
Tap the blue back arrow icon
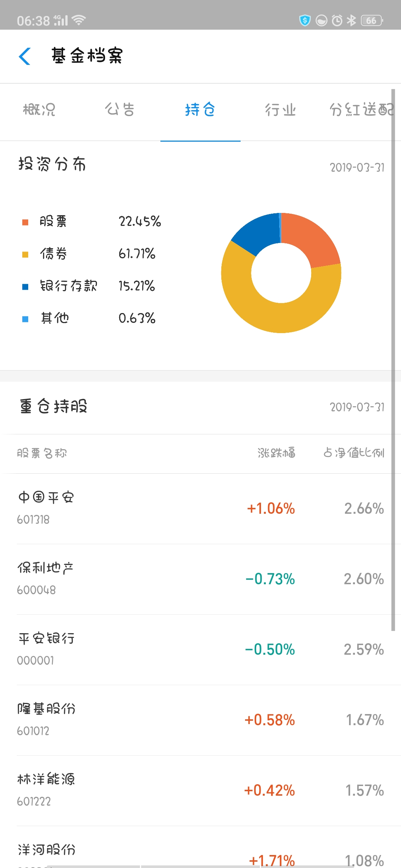tap(25, 56)
